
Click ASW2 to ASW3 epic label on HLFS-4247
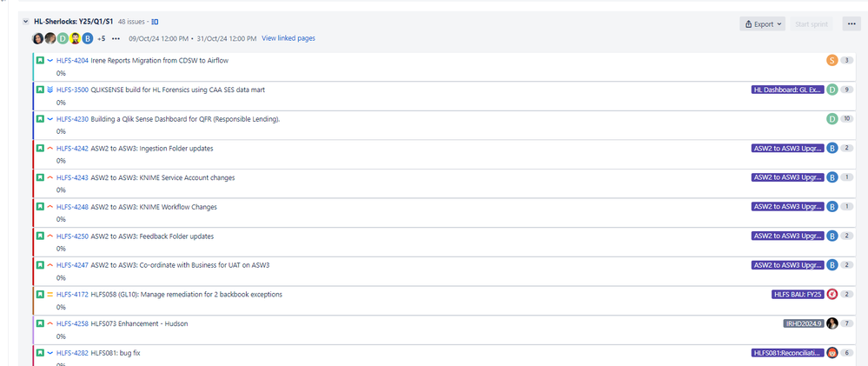(788, 265)
